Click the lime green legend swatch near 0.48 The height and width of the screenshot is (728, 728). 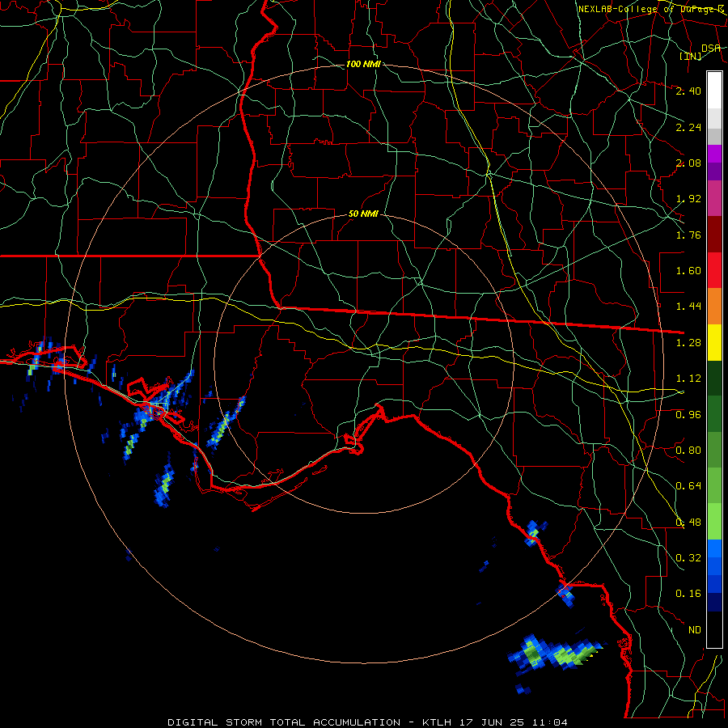click(714, 522)
